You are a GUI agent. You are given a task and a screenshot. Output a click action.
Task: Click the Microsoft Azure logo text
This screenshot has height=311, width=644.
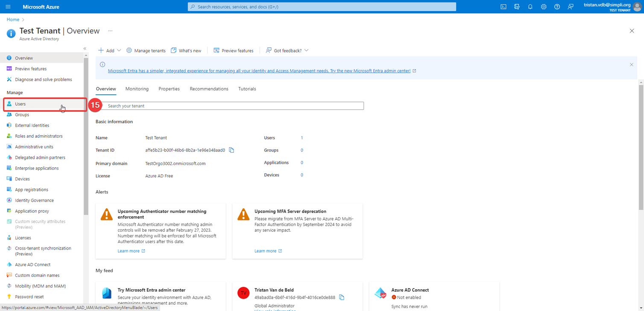[41, 7]
